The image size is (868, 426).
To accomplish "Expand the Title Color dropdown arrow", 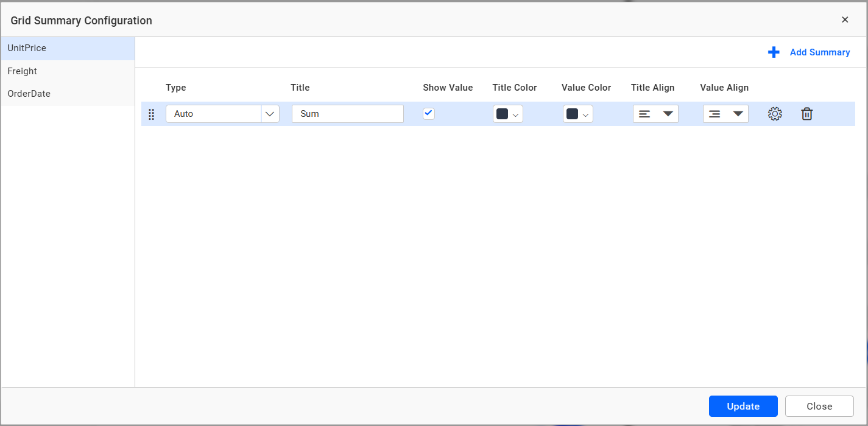I will tap(515, 114).
